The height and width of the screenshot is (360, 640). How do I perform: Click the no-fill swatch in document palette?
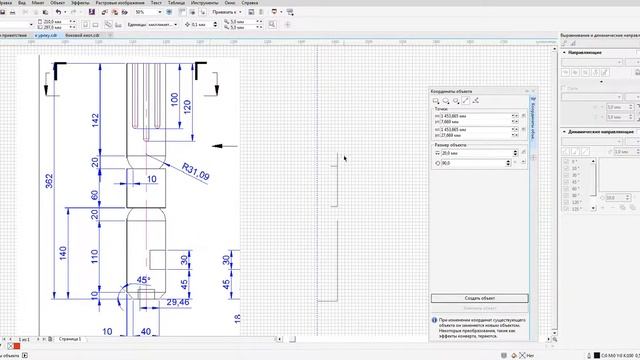click(10, 347)
